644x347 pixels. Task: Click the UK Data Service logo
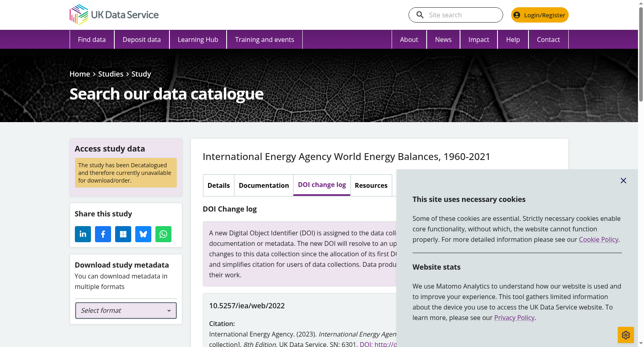coord(114,15)
